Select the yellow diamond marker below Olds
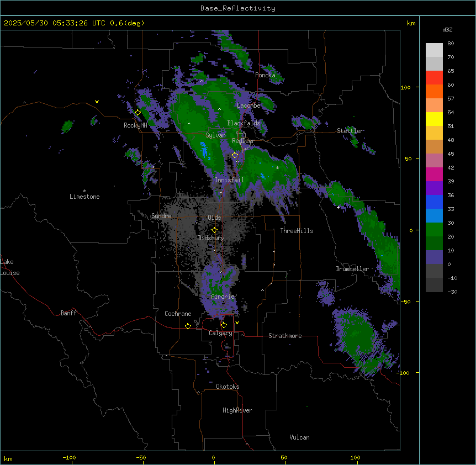This screenshot has height=465, width=476. tap(214, 230)
